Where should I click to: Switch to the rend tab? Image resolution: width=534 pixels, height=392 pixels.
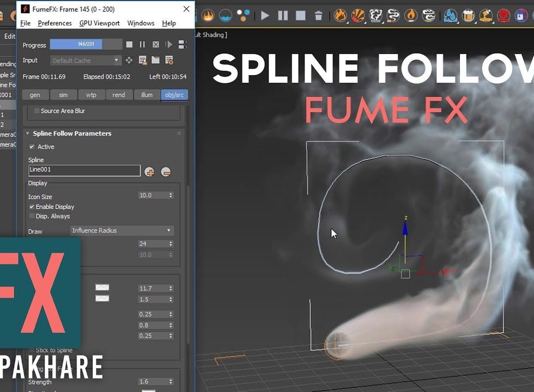[119, 95]
